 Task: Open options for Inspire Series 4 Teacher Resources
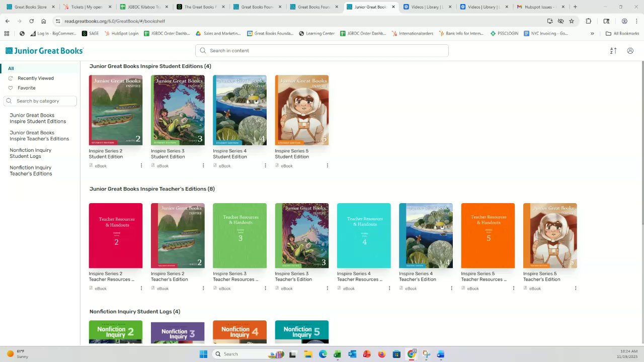coord(389,288)
